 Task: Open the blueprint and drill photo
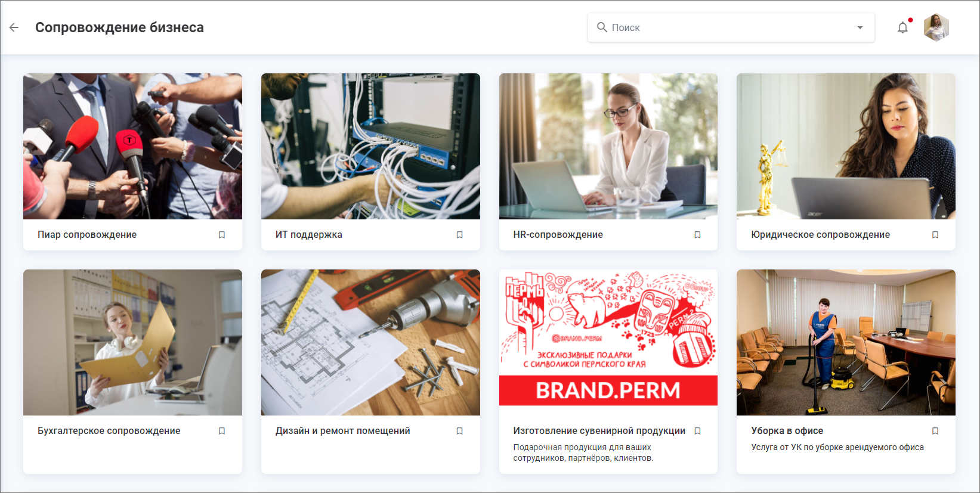click(370, 342)
